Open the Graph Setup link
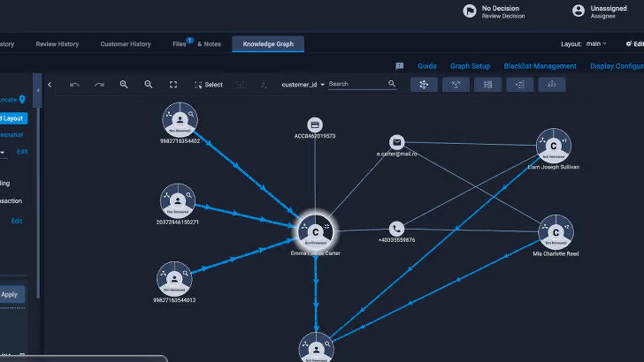This screenshot has height=362, width=644. [x=470, y=67]
